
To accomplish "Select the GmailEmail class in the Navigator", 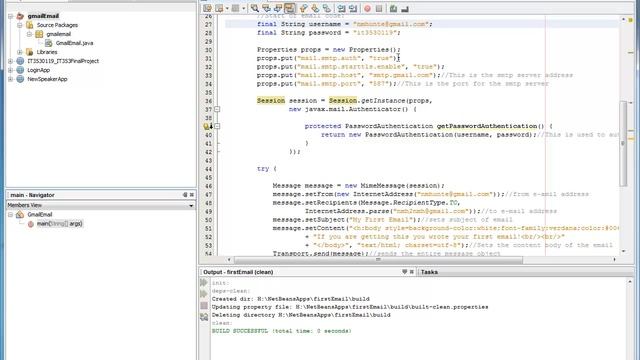I will pos(40,214).
